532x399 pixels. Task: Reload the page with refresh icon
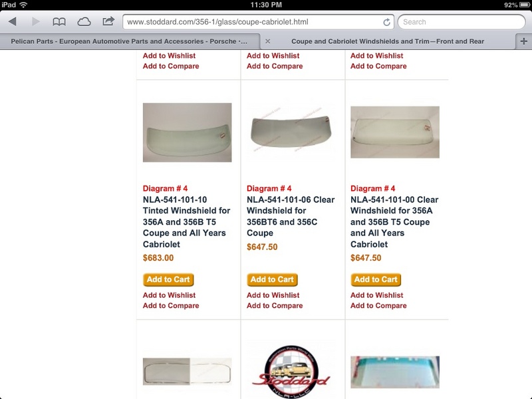[x=386, y=22]
